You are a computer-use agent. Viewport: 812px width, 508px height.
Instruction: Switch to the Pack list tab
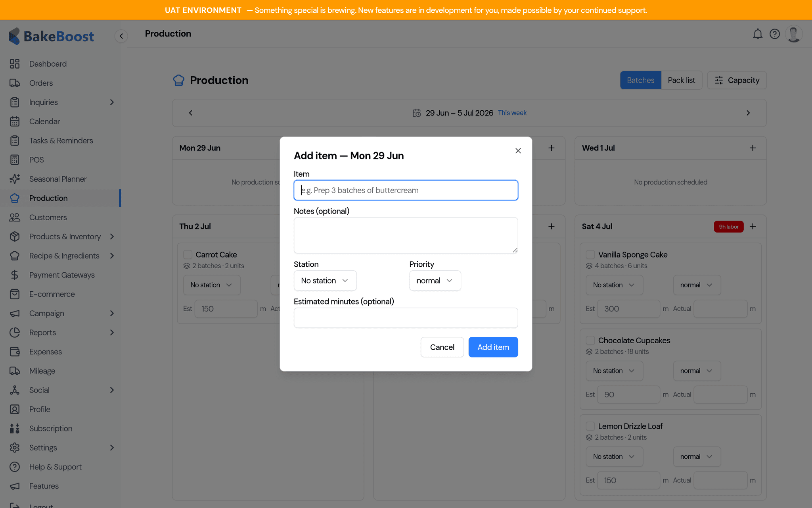coord(681,80)
